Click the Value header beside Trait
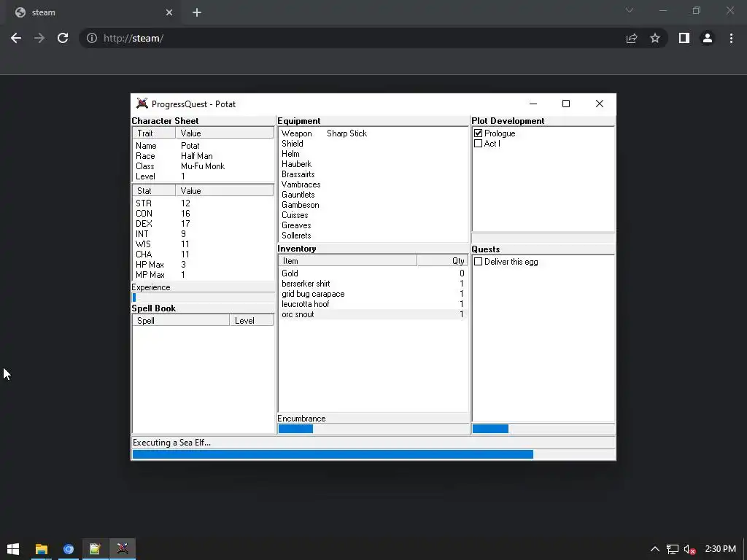 tap(225, 133)
